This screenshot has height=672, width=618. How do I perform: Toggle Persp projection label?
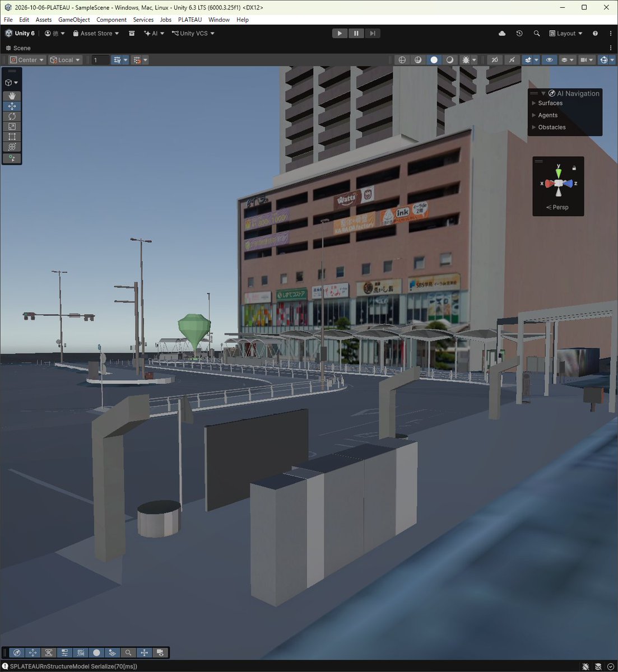(557, 207)
